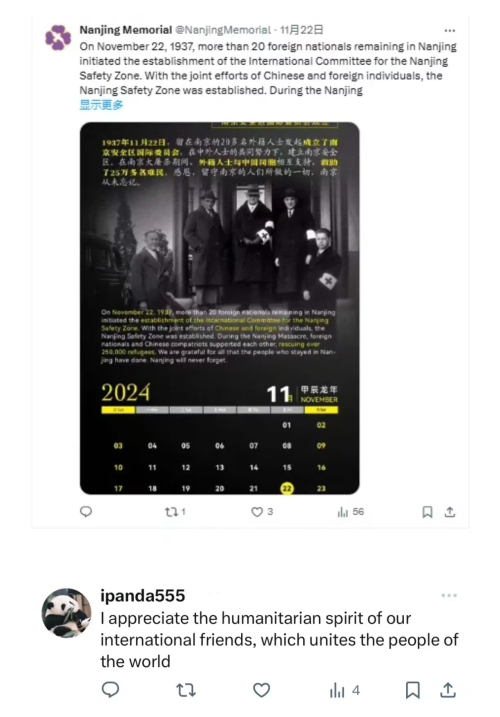Reply to ipanda555's comment

tap(110, 690)
